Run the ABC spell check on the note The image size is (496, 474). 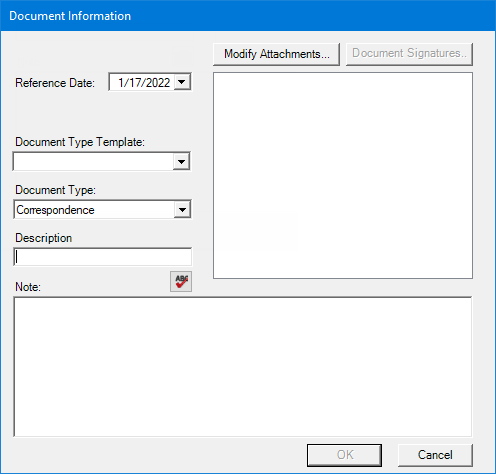coord(181,281)
